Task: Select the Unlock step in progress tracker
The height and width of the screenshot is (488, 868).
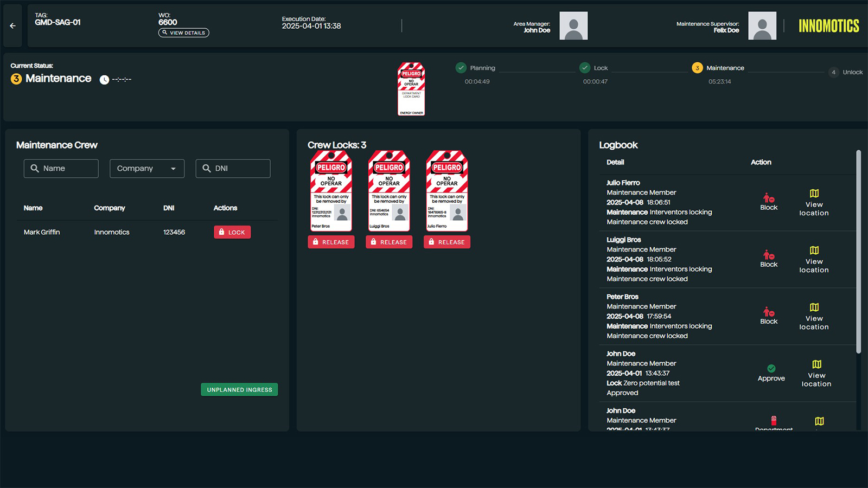Action: tap(834, 72)
